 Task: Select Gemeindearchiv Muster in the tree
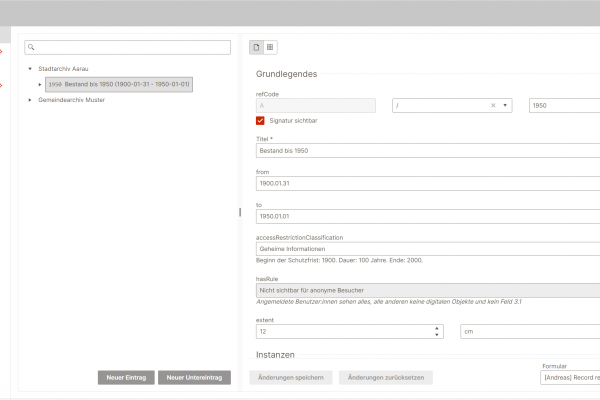point(72,100)
